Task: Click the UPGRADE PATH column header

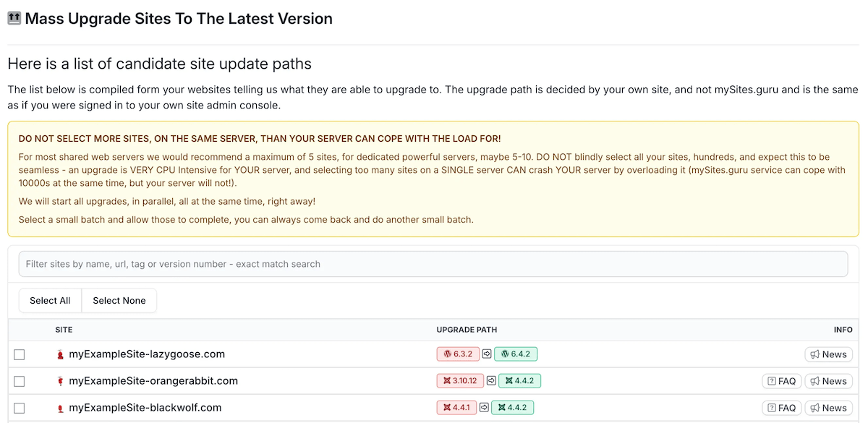Action: (467, 330)
